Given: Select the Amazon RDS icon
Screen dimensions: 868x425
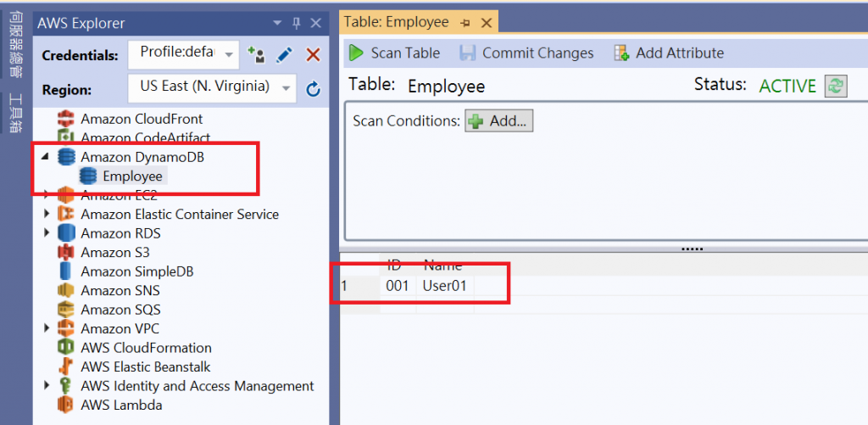Looking at the screenshot, I should (66, 233).
